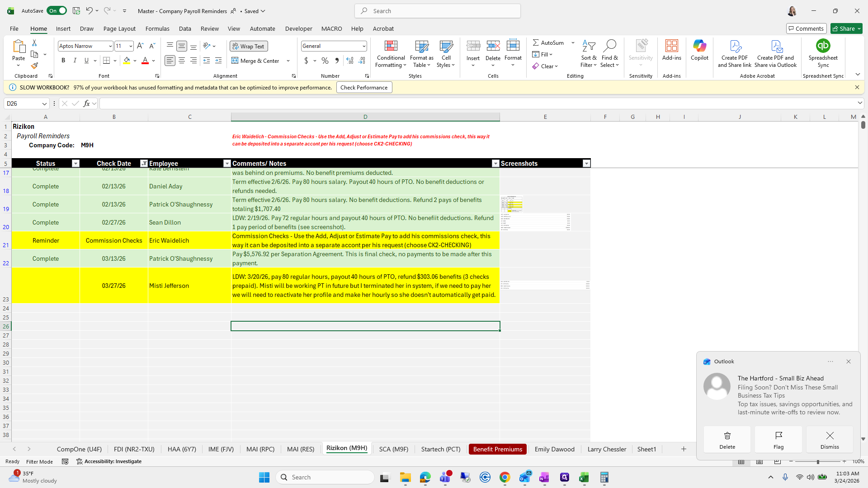Open the Status column filter dropdown
Image resolution: width=868 pixels, height=488 pixels.
click(x=75, y=164)
